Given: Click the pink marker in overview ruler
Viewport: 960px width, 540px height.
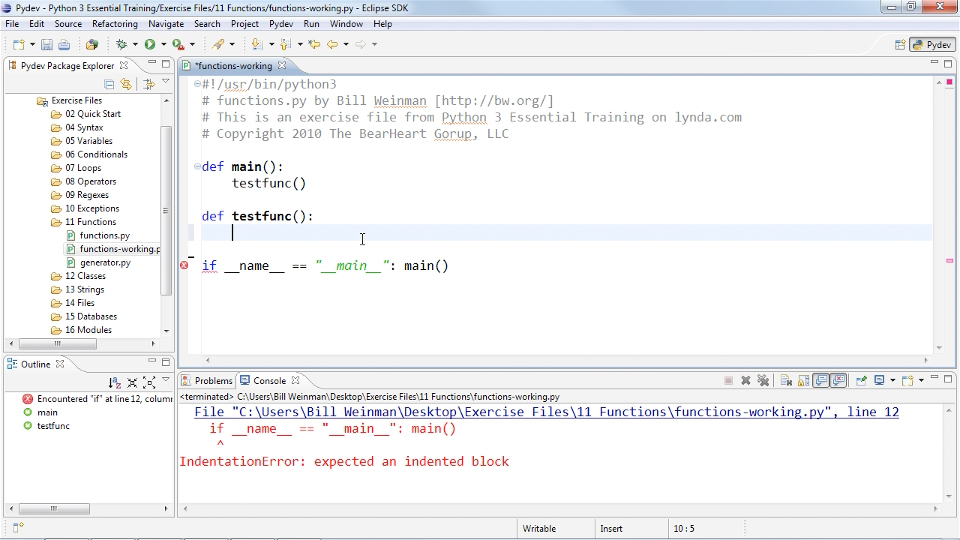Looking at the screenshot, I should (949, 261).
